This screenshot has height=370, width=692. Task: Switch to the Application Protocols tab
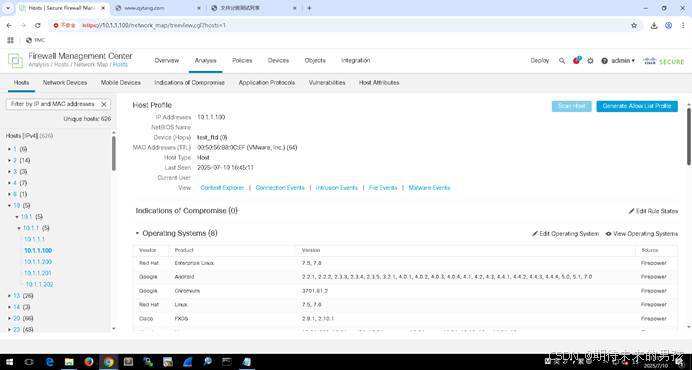tap(267, 83)
